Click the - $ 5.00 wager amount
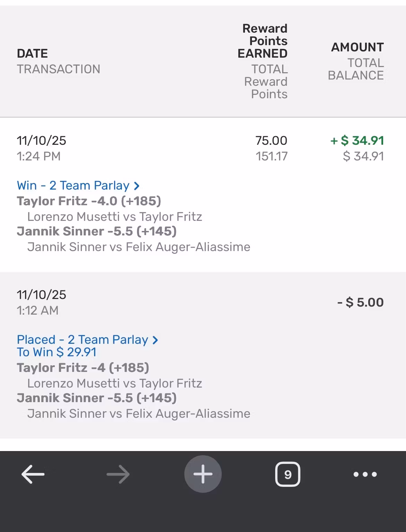406x532 pixels. [x=361, y=302]
